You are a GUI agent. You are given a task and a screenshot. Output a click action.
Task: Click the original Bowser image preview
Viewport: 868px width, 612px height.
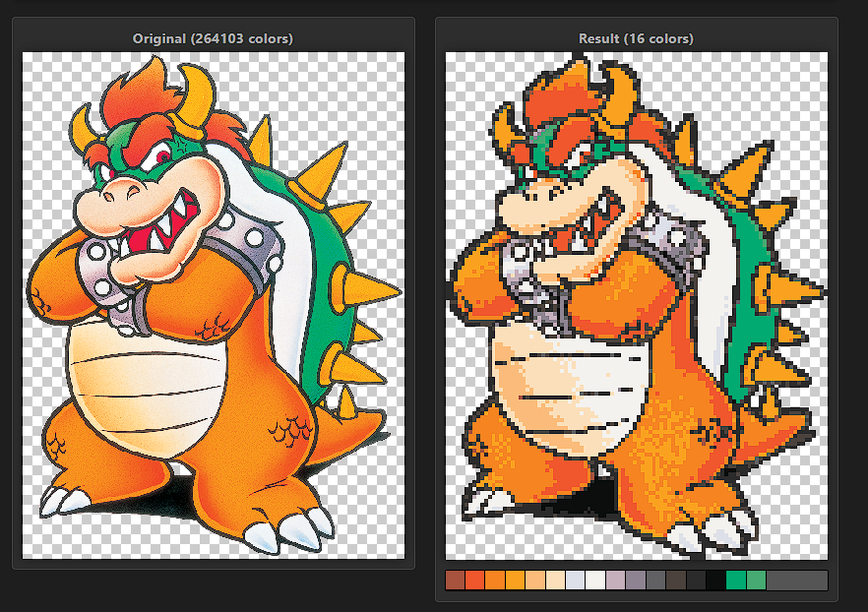213,305
